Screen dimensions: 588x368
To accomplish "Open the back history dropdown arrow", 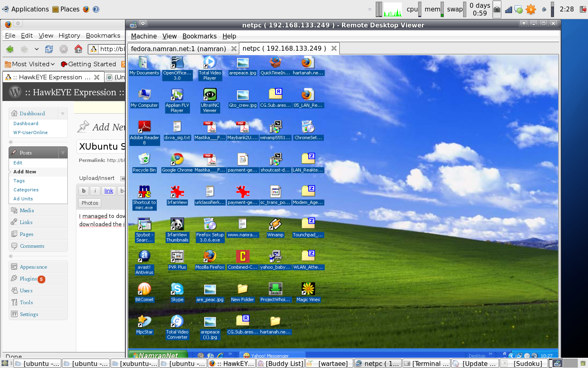I will click(36, 49).
